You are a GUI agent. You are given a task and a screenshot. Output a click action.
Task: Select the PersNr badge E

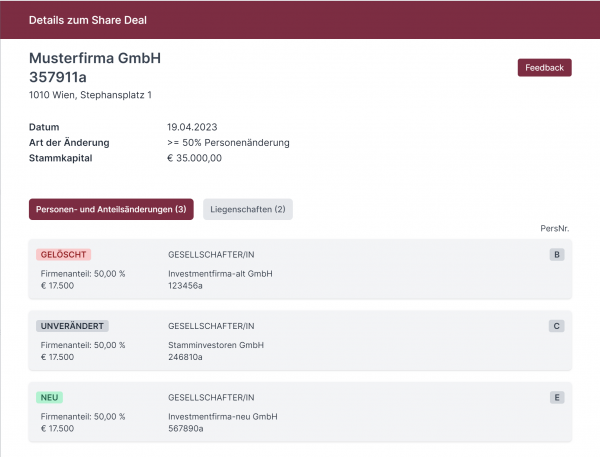(x=557, y=397)
